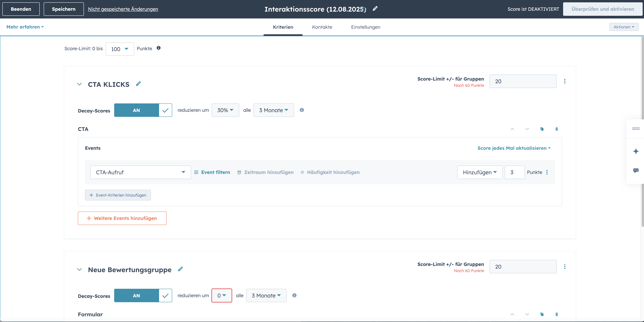Click Weitere Events hinzufügen

(122, 218)
